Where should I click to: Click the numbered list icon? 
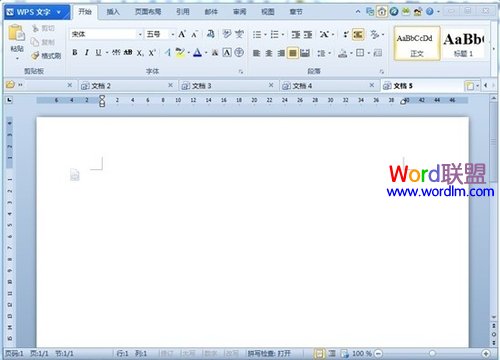coord(274,34)
